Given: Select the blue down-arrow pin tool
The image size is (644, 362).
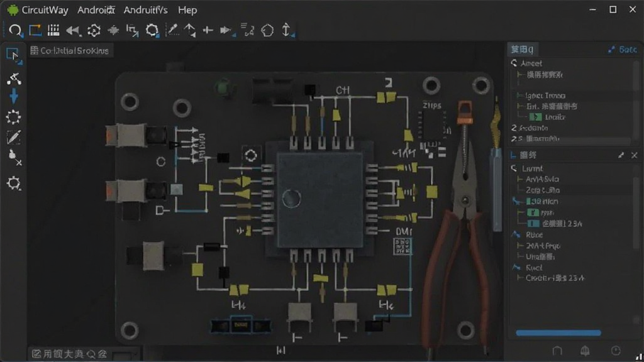Looking at the screenshot, I should 14,96.
